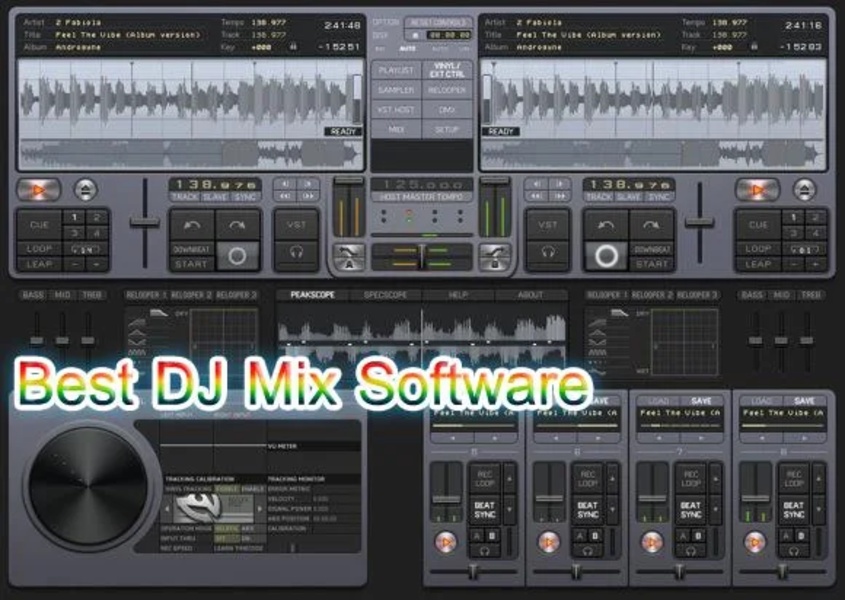
Task: Click the vinyl jog wheel platter
Action: click(x=88, y=486)
